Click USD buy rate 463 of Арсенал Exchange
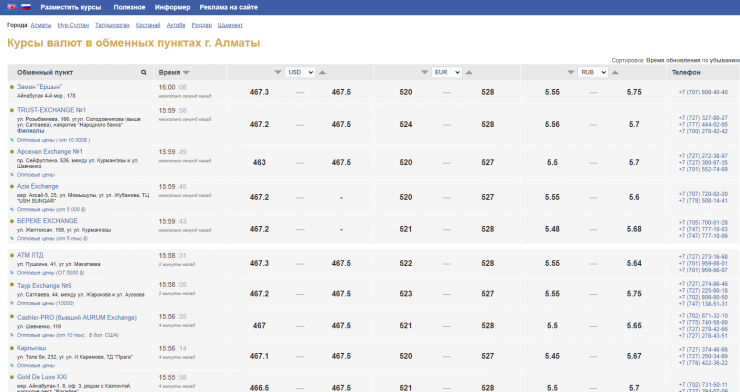 259,162
